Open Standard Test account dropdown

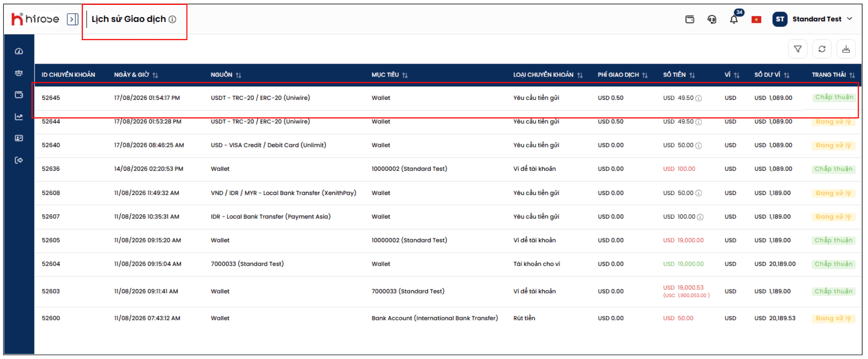tap(813, 19)
